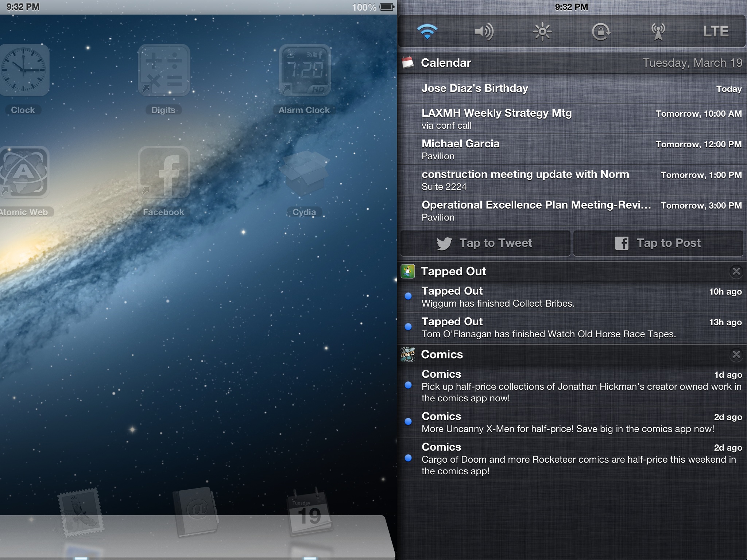Viewport: 747px width, 560px height.
Task: Open the Mail stamp icon in dock
Action: tap(80, 513)
